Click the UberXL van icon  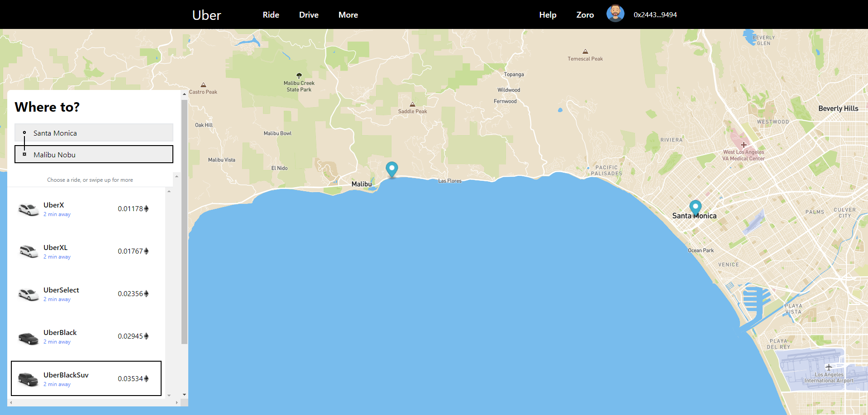point(29,251)
